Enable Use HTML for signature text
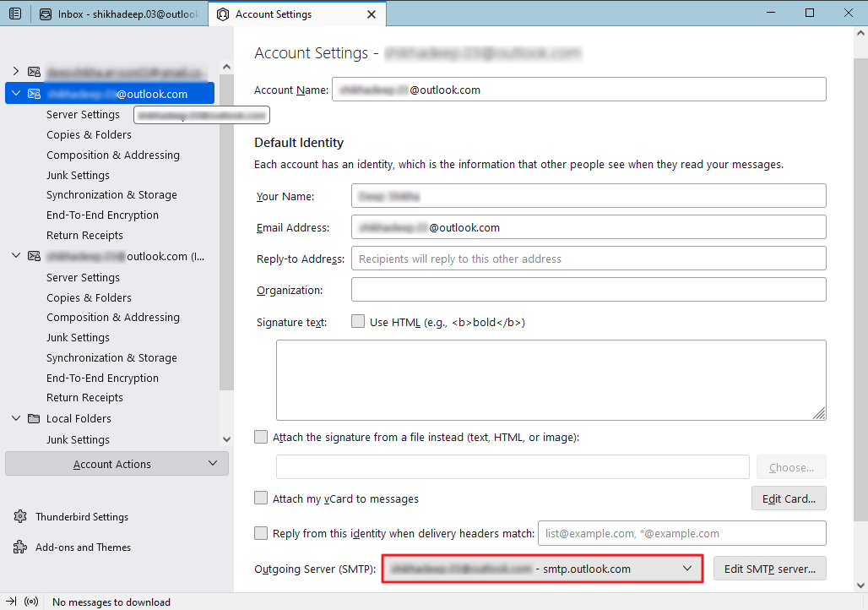This screenshot has width=868, height=610. click(358, 321)
